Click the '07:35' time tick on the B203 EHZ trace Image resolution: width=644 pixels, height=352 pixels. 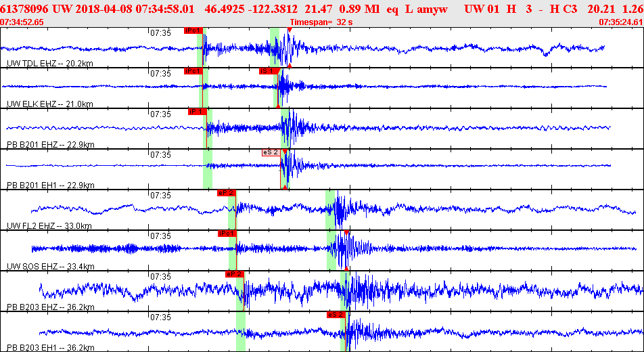(x=160, y=277)
